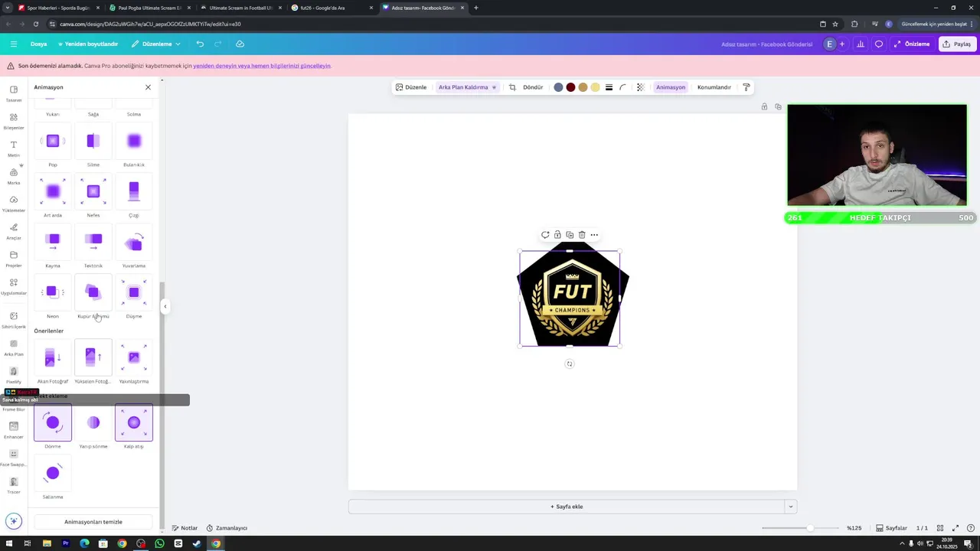The height and width of the screenshot is (551, 980).
Task: Open the comments speech bubble
Action: pos(879,44)
